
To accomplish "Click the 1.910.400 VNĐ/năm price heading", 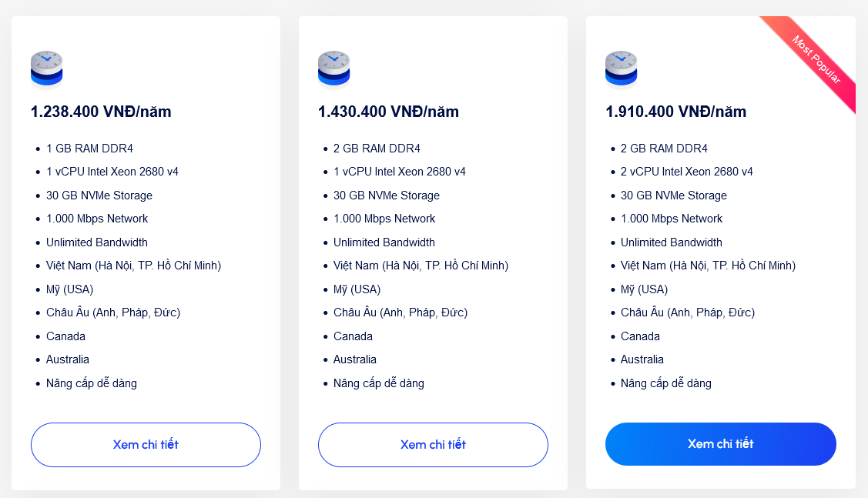I will [x=675, y=112].
